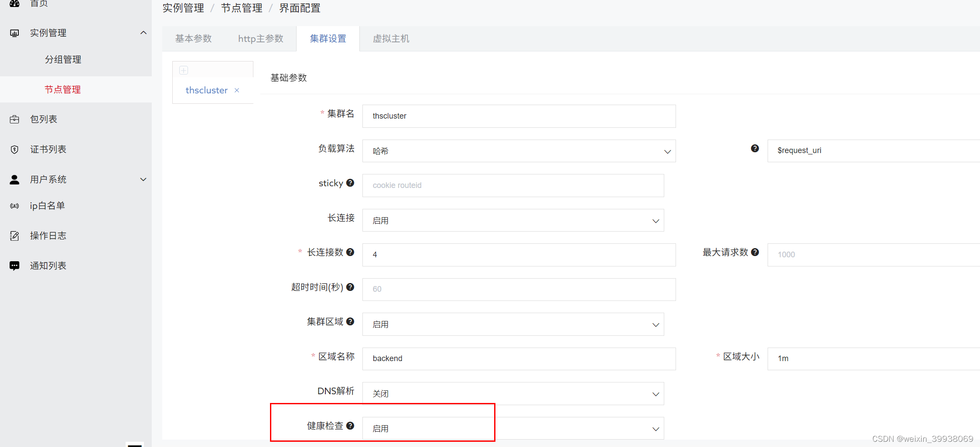Select the thscluster cluster tab
Screen dimensions: 980x447
[x=207, y=90]
